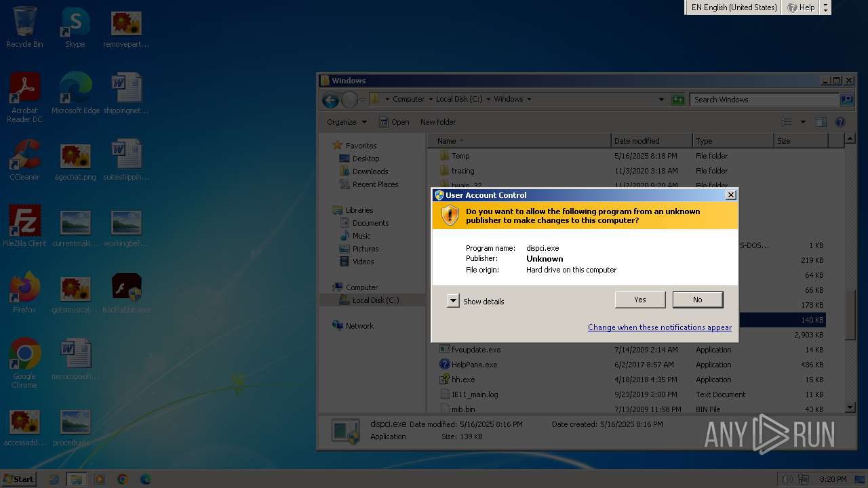
Task: Open Edge from the taskbar
Action: click(145, 479)
